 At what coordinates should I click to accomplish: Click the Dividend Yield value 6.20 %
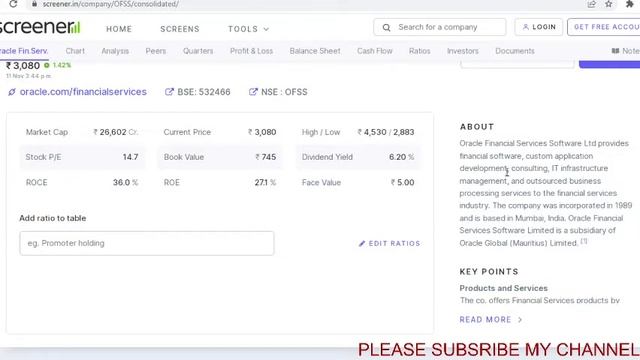[402, 157]
